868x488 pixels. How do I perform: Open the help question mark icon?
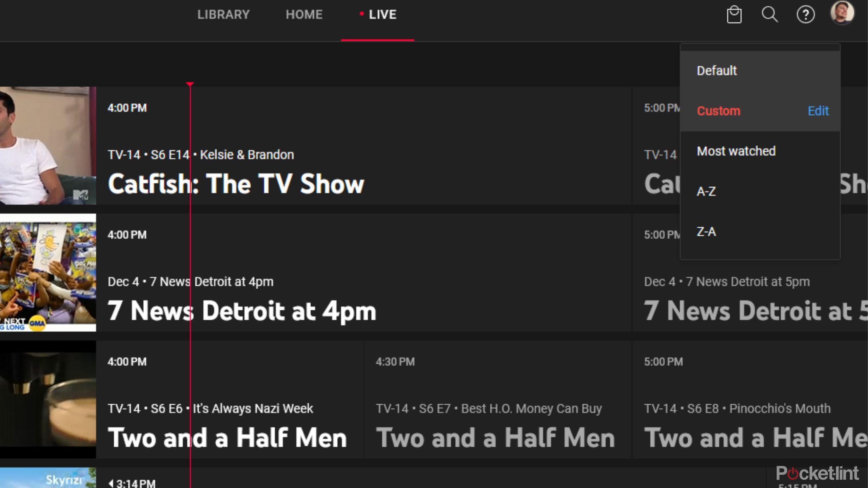[x=806, y=15]
